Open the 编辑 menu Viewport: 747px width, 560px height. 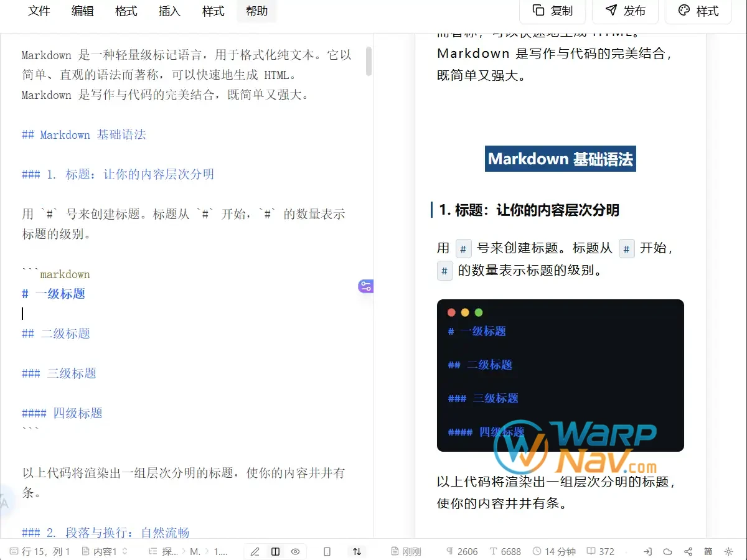pyautogui.click(x=83, y=11)
